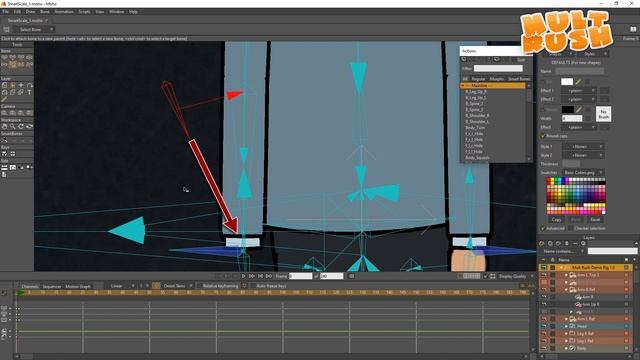
Task: Click the onion skin icon left of Onion Skins
Action: click(x=156, y=286)
